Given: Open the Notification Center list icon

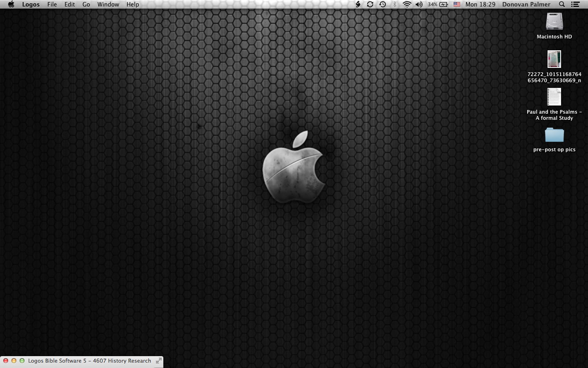Looking at the screenshot, I should (x=575, y=4).
